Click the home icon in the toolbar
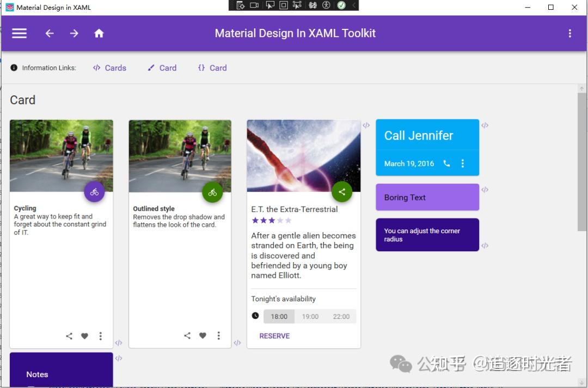The height and width of the screenshot is (388, 588). [x=99, y=33]
